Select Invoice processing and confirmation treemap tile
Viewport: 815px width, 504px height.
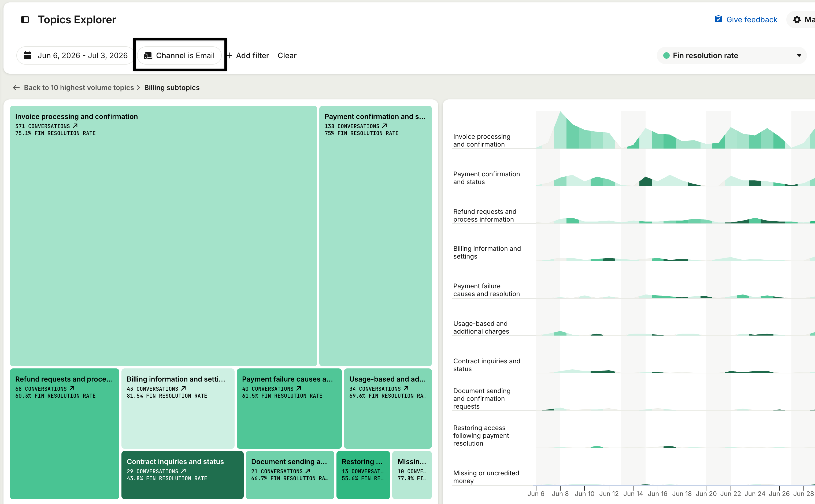(163, 236)
